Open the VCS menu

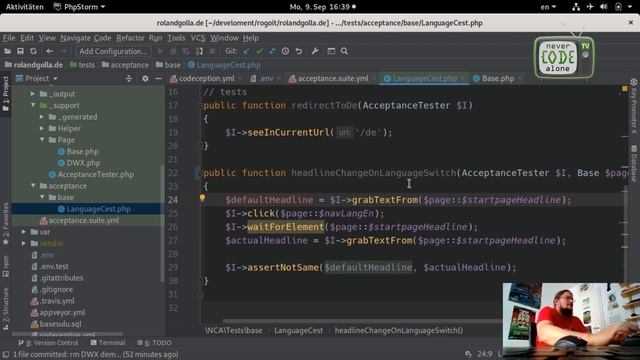click(198, 38)
